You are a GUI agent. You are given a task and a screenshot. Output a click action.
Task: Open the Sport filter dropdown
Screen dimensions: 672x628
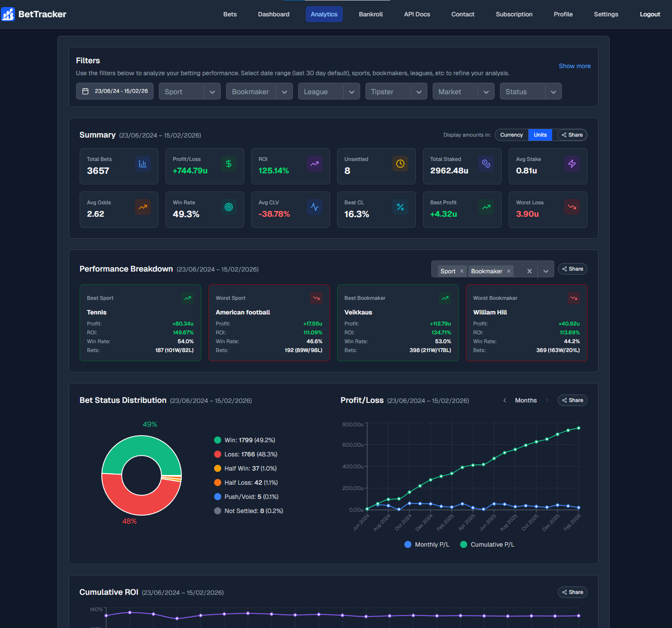[189, 92]
